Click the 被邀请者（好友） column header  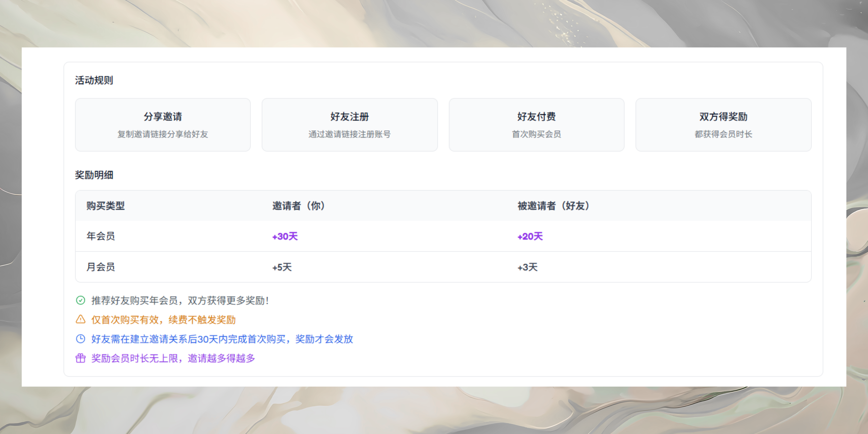click(553, 205)
